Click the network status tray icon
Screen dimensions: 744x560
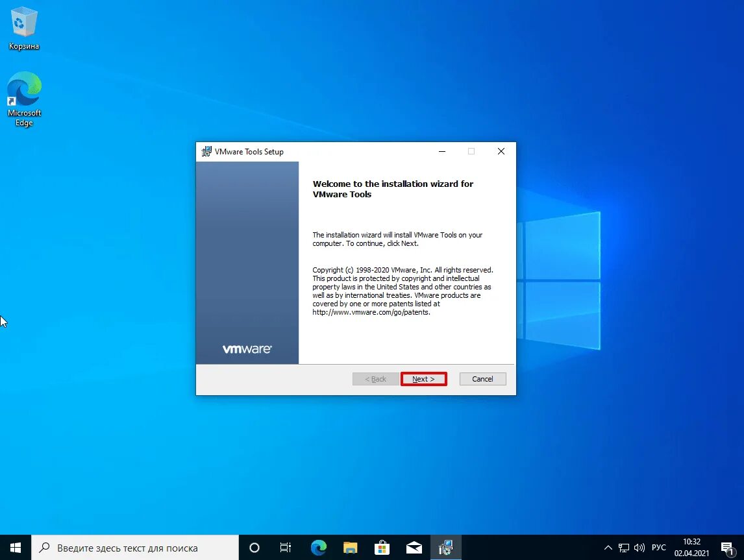tap(623, 548)
